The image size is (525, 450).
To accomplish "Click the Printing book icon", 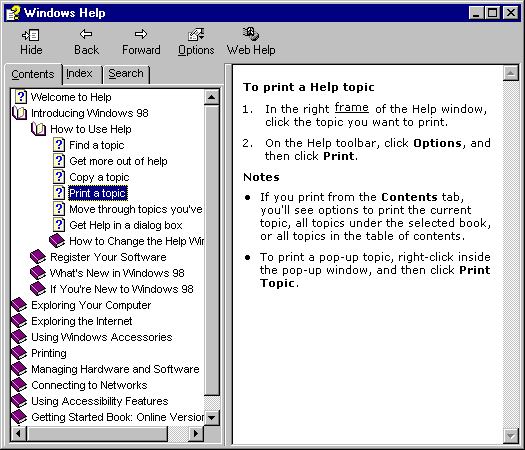I will click(19, 353).
